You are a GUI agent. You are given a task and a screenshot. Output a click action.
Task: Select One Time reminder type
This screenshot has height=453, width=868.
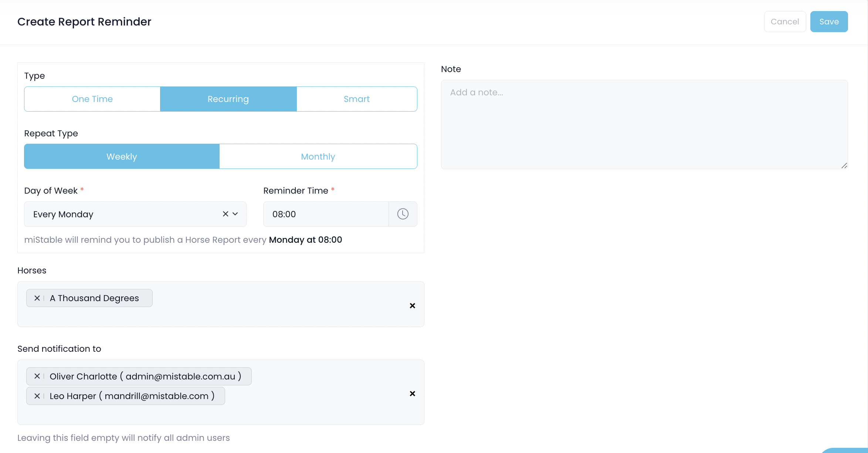92,99
